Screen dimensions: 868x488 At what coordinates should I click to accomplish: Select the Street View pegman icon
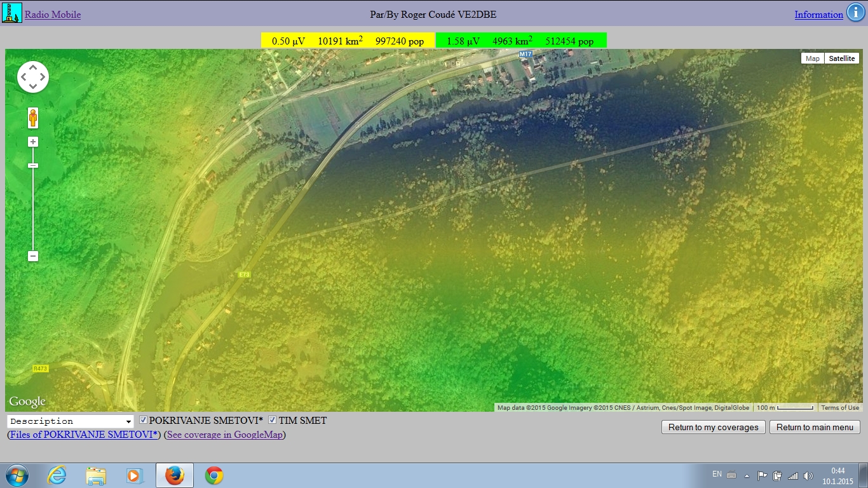pyautogui.click(x=33, y=118)
